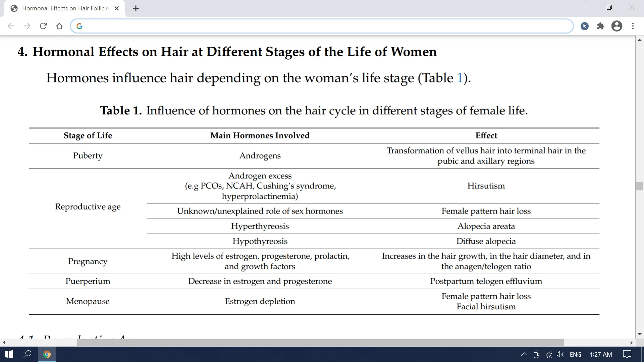Click the 'Puerperium' table cell
This screenshot has height=362, width=644.
tap(88, 281)
